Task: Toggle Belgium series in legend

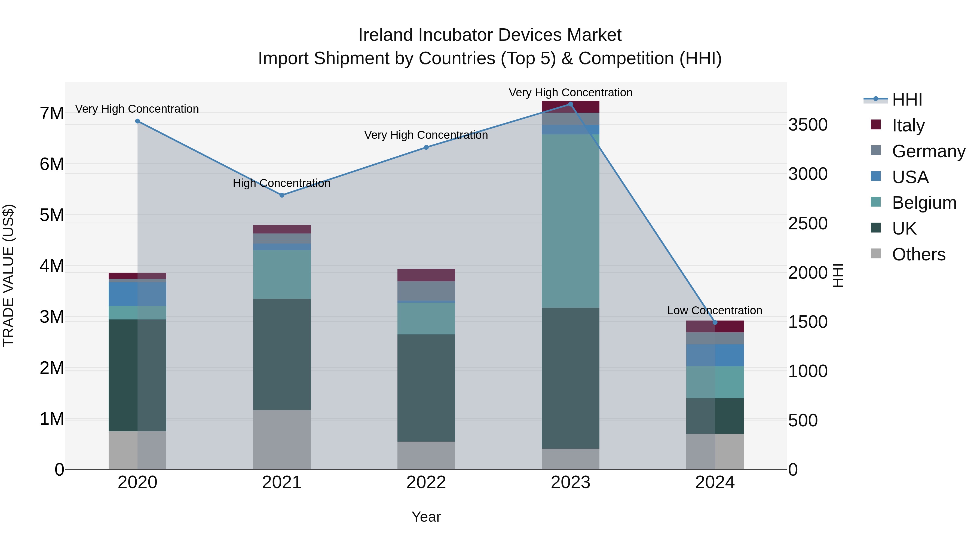Action: [913, 203]
